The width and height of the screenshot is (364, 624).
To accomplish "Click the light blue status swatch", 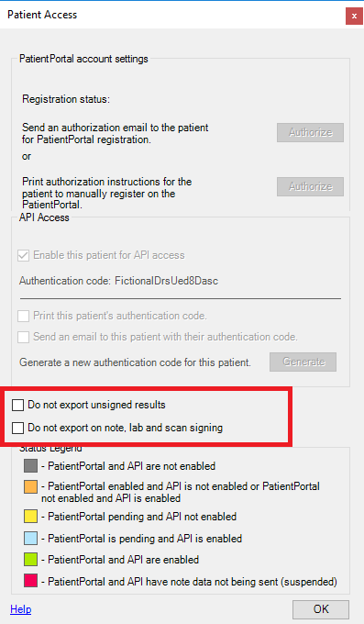I will 30,538.
